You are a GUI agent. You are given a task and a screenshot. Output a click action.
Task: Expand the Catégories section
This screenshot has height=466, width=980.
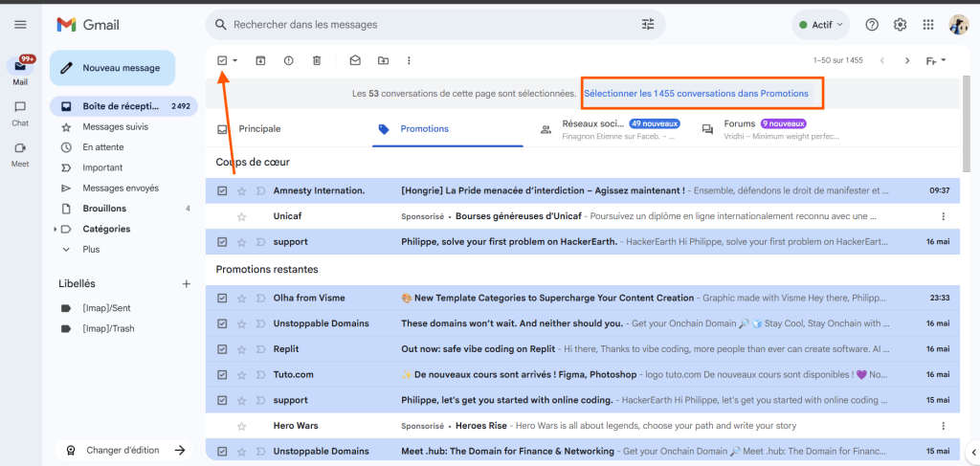[55, 230]
